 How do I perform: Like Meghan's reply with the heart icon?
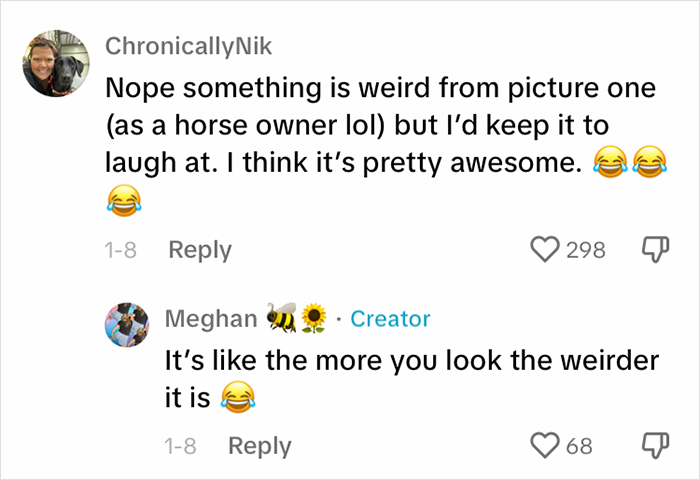click(x=545, y=445)
